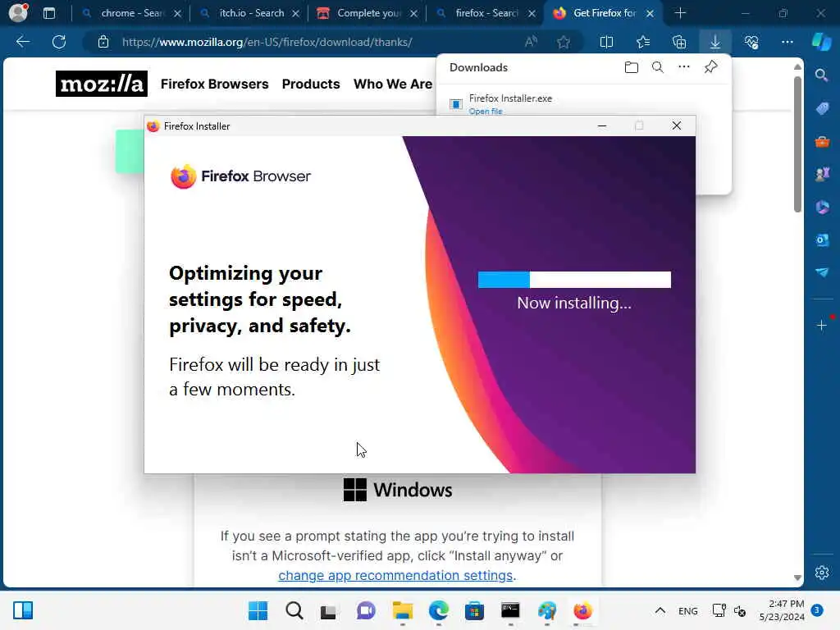Screen dimensions: 840x630
Task: Open Edge Settings and more menu
Action: pos(787,42)
